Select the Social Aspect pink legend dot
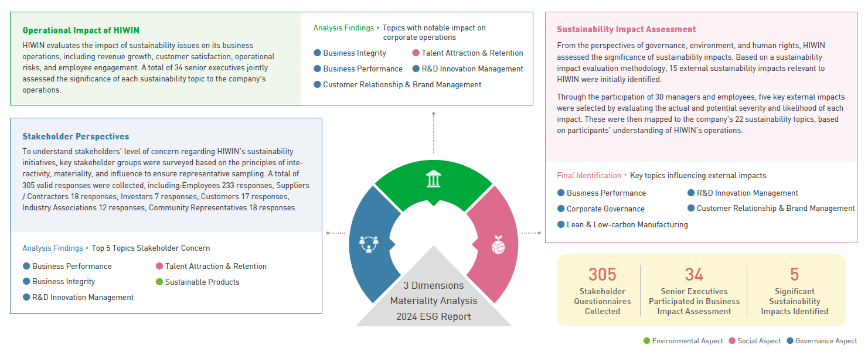This screenshot has height=355, width=868. pyautogui.click(x=732, y=341)
